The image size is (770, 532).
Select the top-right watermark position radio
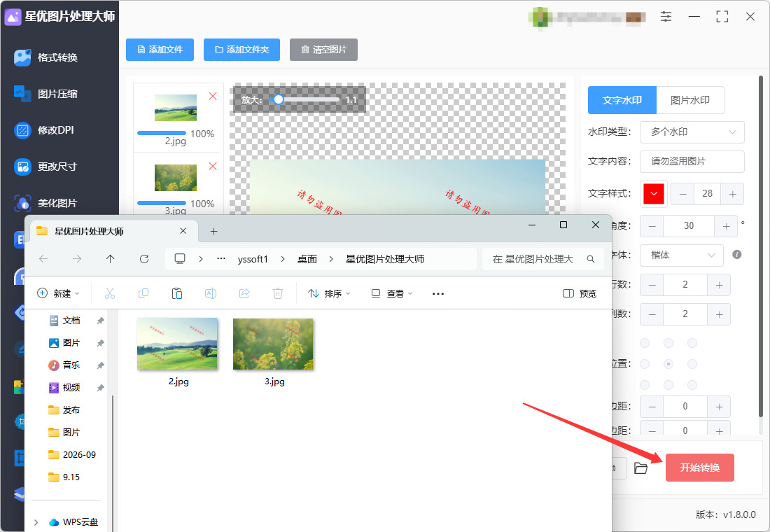692,343
